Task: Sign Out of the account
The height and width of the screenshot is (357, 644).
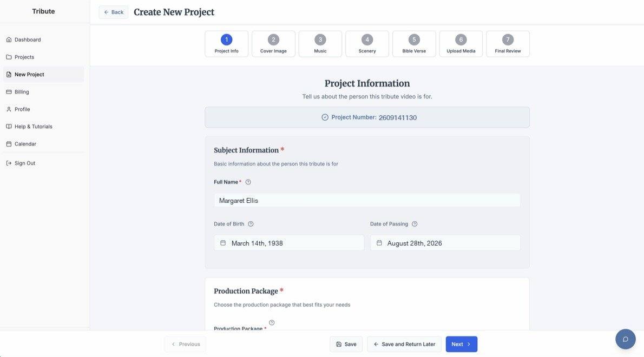Action: click(43, 163)
